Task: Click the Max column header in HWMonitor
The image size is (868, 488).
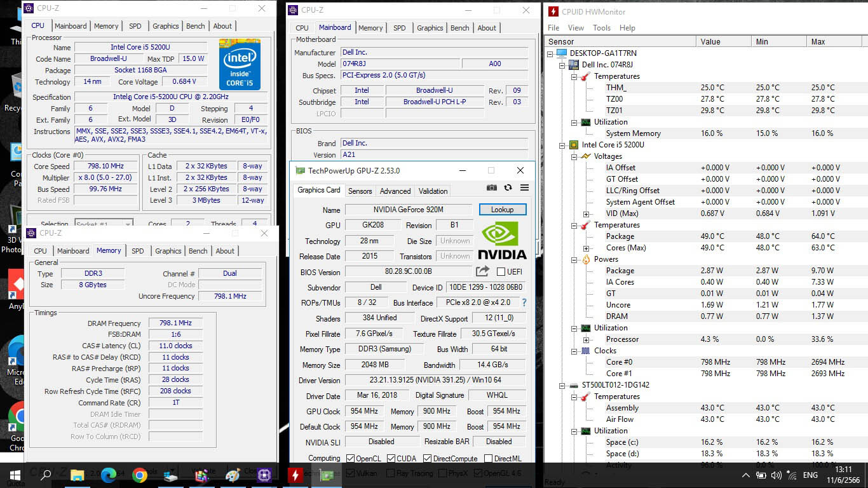Action: [835, 41]
